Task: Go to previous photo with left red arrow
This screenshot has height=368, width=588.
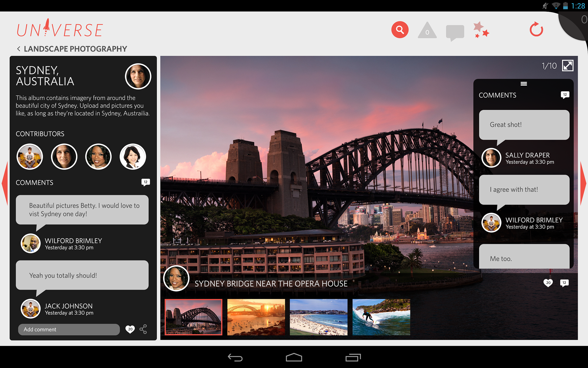Action: click(5, 183)
